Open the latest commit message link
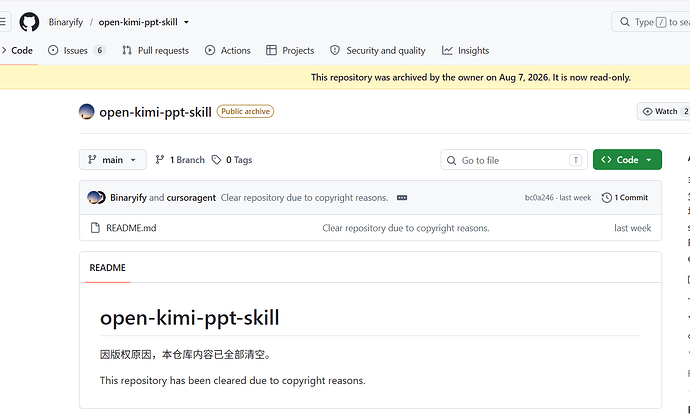690x414 pixels. pyautogui.click(x=304, y=198)
